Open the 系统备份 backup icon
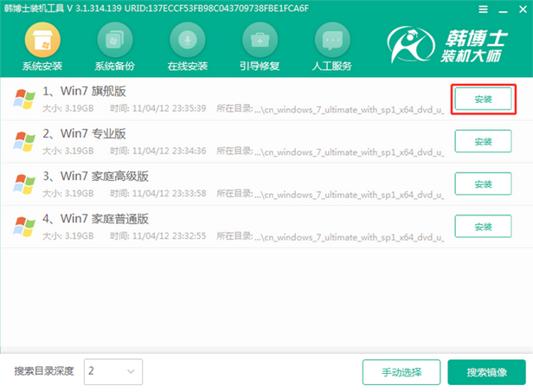Viewport: 533px width, 392px height. 115,41
